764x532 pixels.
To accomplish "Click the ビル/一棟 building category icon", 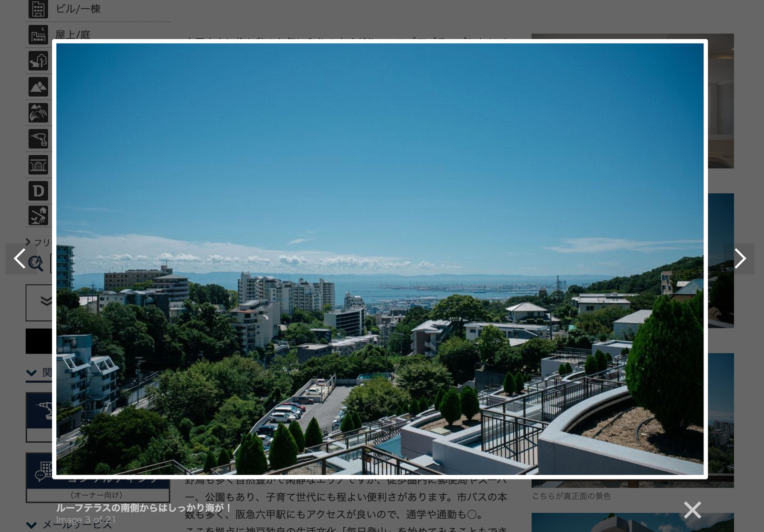I will 38,9.
